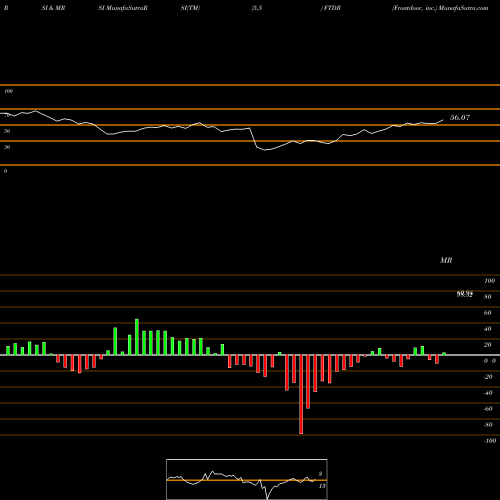
Task: Click the -80 label on the MR axis
Action: point(488,425)
